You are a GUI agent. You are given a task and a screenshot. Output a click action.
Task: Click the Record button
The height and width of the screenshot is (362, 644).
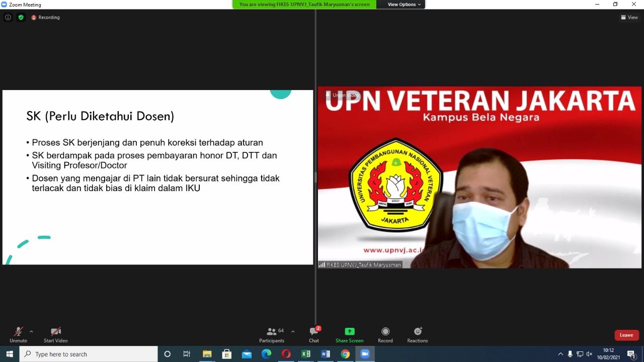coord(385,335)
